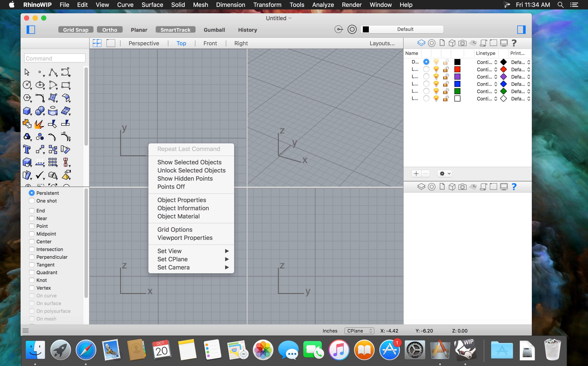The width and height of the screenshot is (588, 366).
Task: Click the Default layer color black swatch
Action: [457, 62]
